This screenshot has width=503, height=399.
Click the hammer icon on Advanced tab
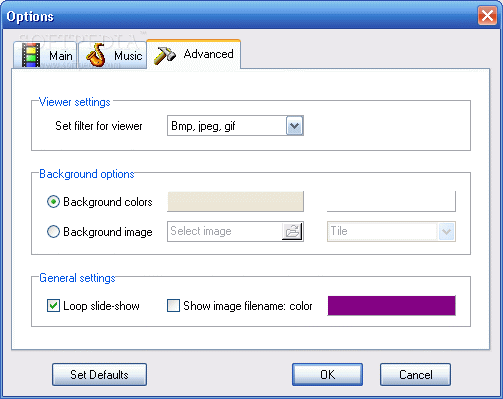pyautogui.click(x=164, y=55)
